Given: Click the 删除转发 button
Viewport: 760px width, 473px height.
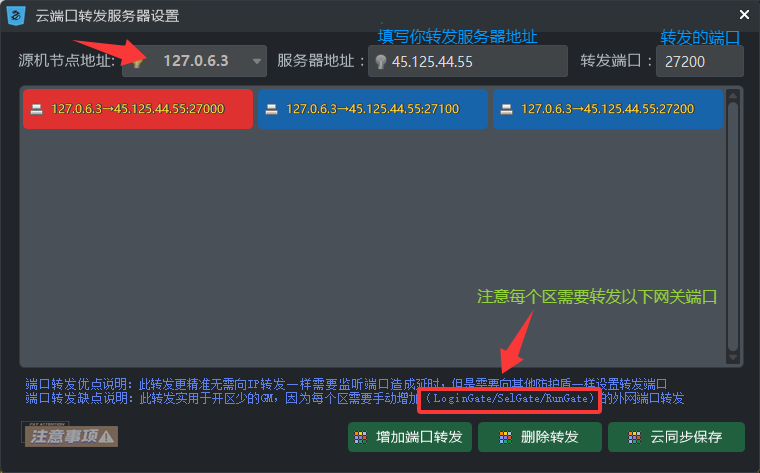Looking at the screenshot, I should pyautogui.click(x=540, y=437).
